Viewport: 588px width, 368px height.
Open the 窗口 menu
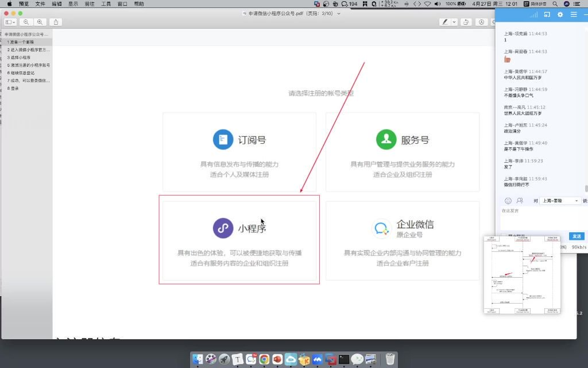click(x=123, y=4)
